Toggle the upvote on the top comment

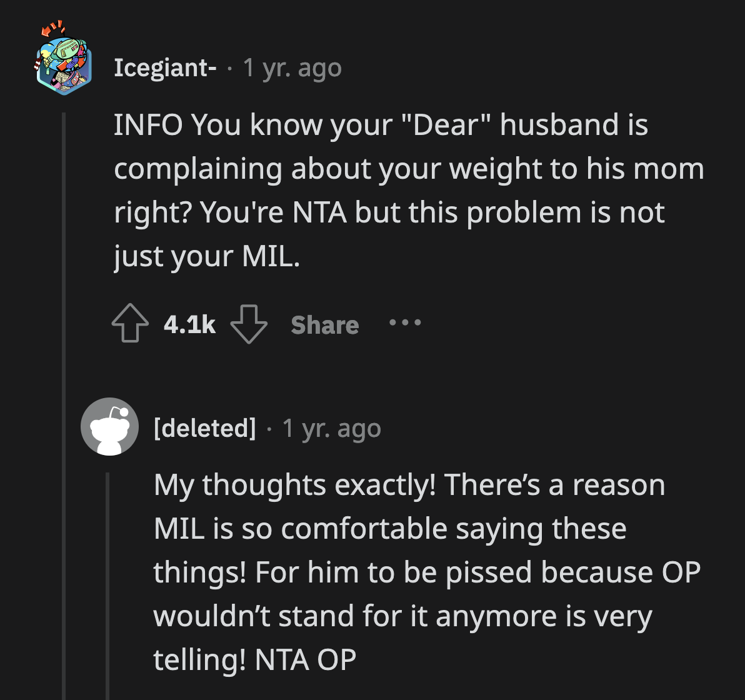click(129, 323)
